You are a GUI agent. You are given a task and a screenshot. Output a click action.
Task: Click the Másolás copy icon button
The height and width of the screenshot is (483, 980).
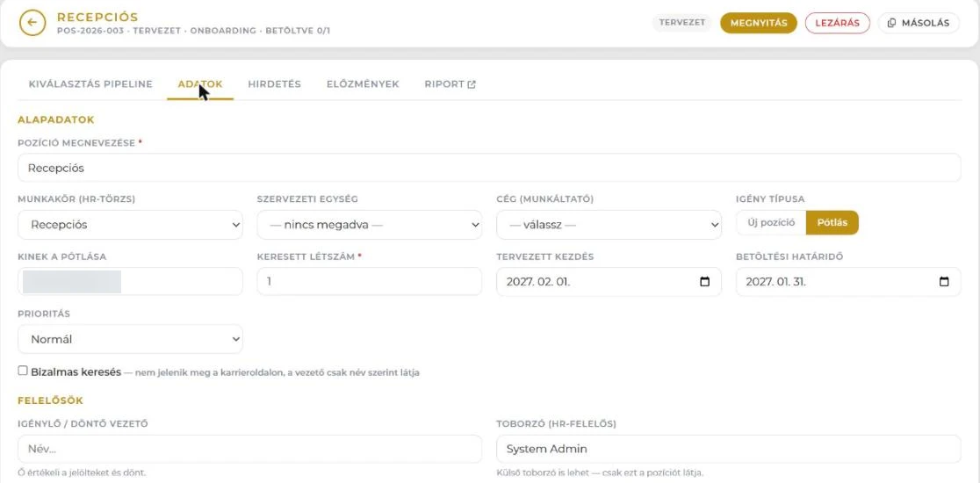click(x=919, y=23)
